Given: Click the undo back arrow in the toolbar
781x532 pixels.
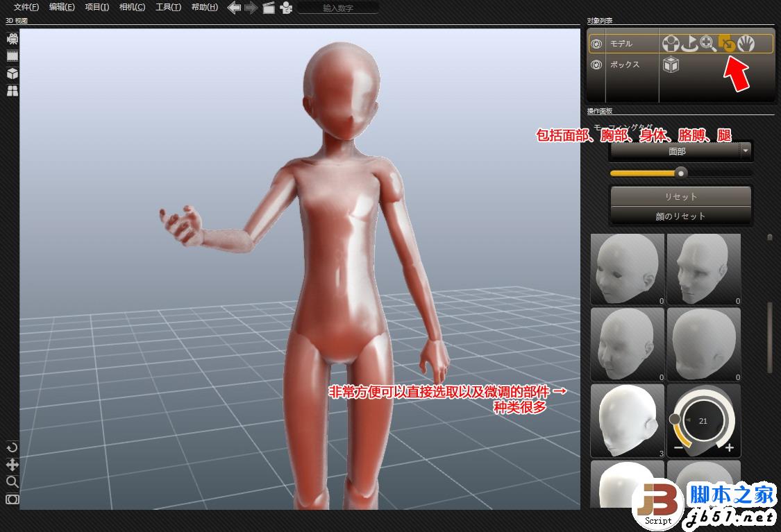Looking at the screenshot, I should coord(235,8).
